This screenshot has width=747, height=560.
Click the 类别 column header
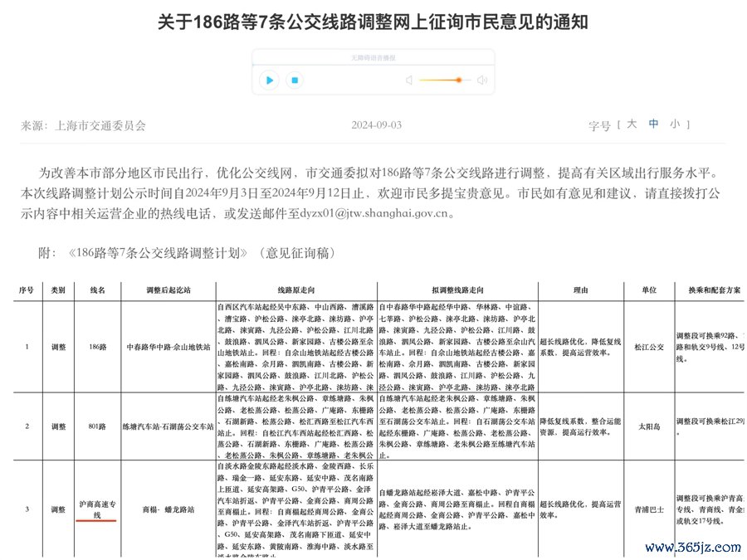(x=58, y=290)
